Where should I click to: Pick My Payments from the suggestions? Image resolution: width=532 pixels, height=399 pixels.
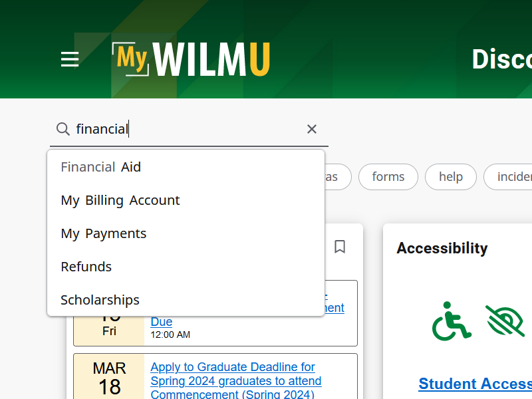point(186,233)
